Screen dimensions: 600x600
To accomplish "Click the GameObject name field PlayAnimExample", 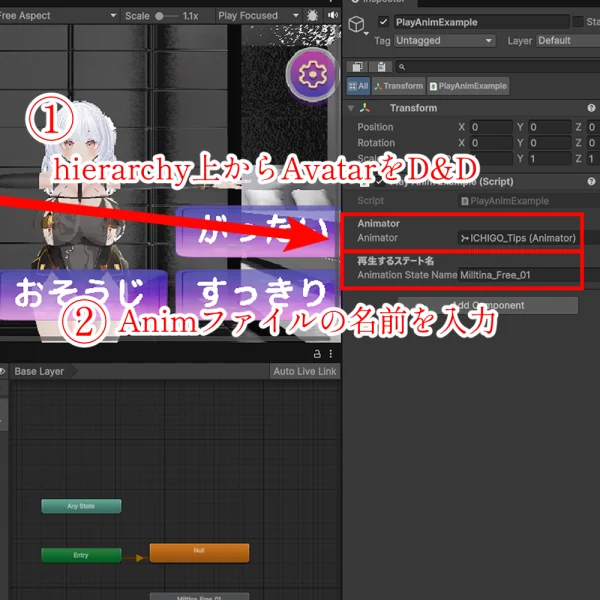I will 481,22.
